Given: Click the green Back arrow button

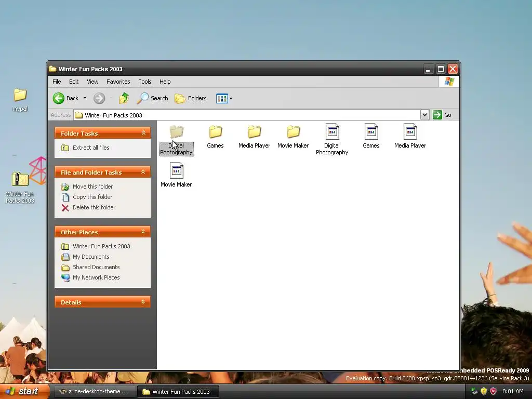Looking at the screenshot, I should pyautogui.click(x=59, y=98).
